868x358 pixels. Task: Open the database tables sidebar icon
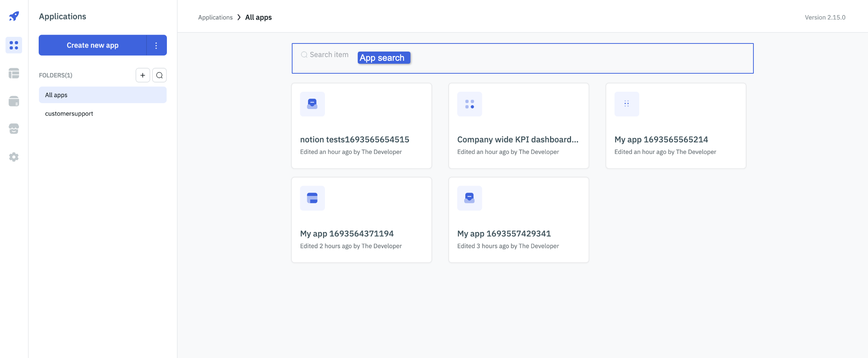[x=14, y=73]
